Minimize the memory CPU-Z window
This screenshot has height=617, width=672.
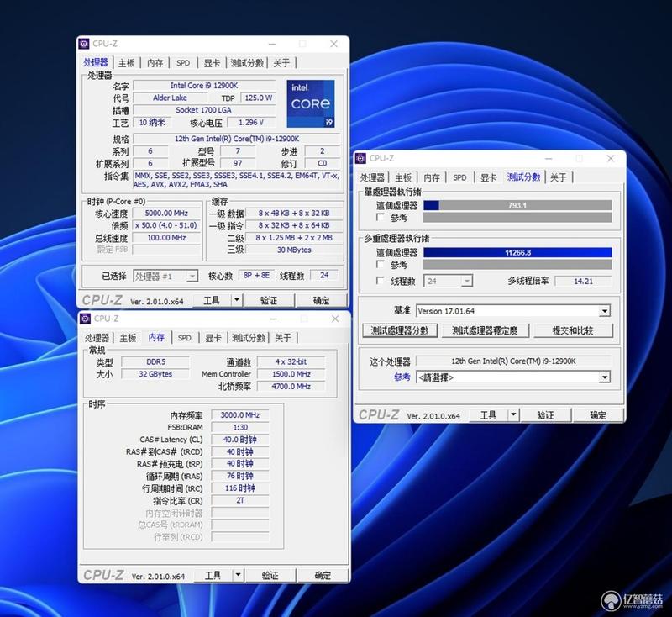coord(274,319)
